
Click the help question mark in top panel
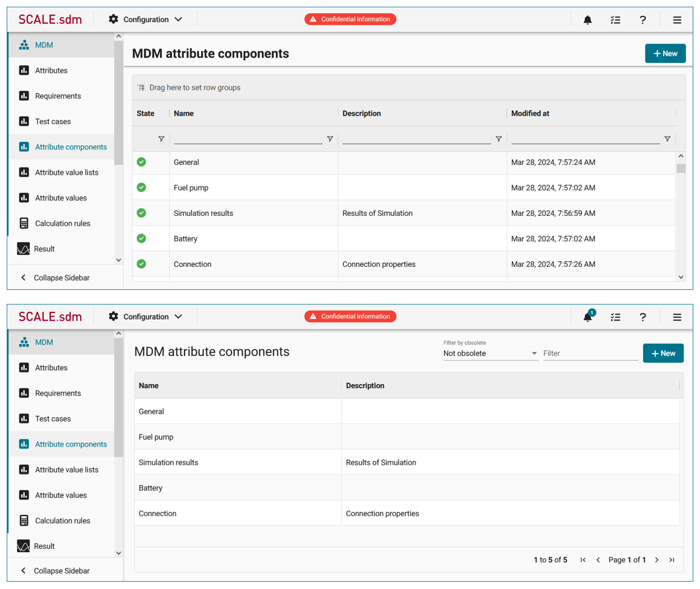tap(642, 19)
